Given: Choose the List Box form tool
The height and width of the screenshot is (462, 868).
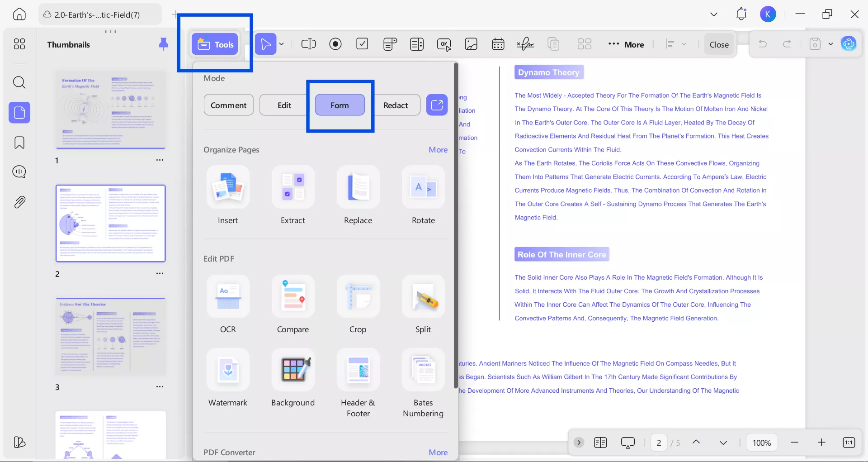Looking at the screenshot, I should 417,44.
